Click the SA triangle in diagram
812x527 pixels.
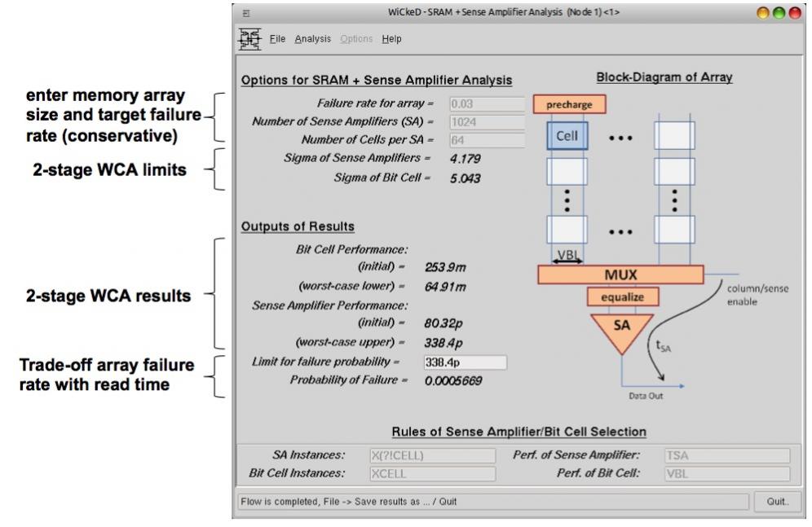[622, 330]
